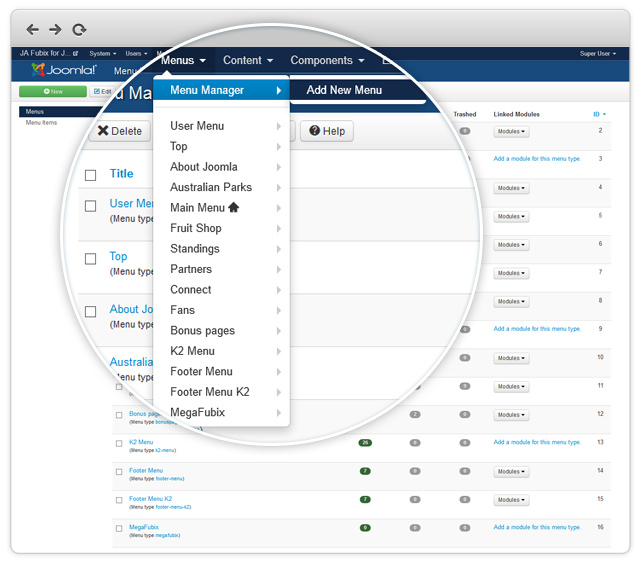
Task: Click the small Edit toolbar button
Action: 102,91
